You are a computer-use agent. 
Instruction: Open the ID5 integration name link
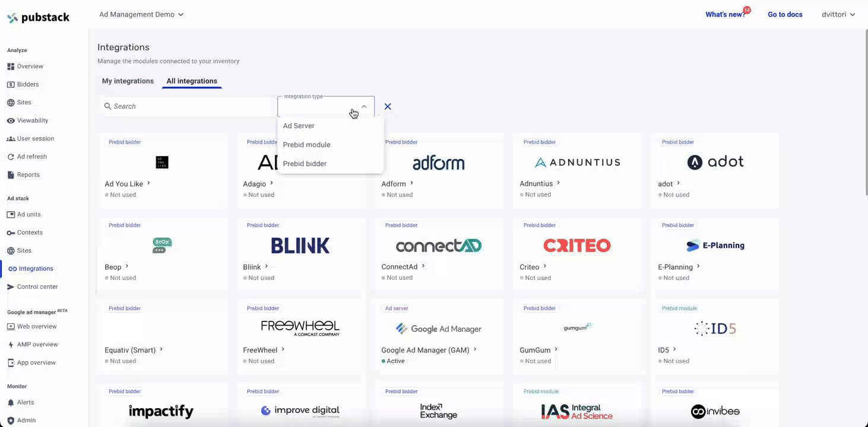663,350
